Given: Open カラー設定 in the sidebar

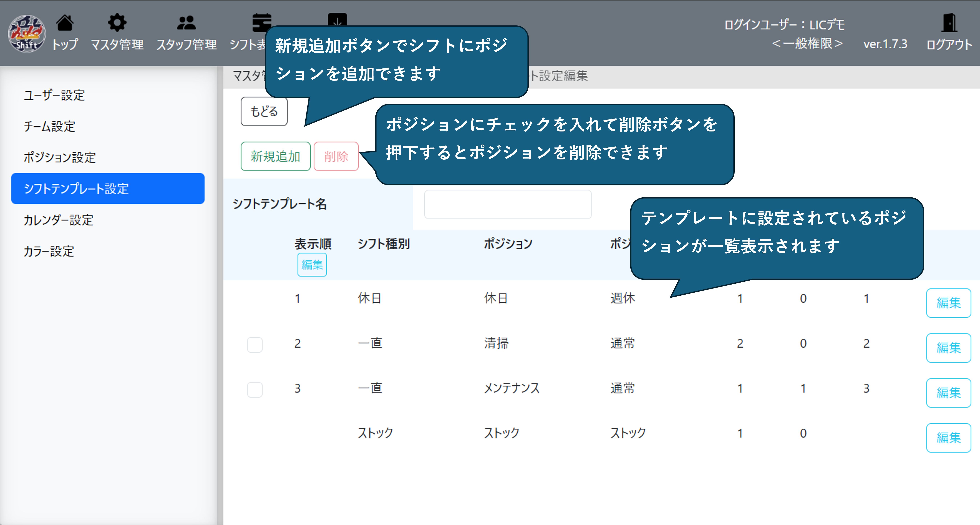Looking at the screenshot, I should [49, 251].
